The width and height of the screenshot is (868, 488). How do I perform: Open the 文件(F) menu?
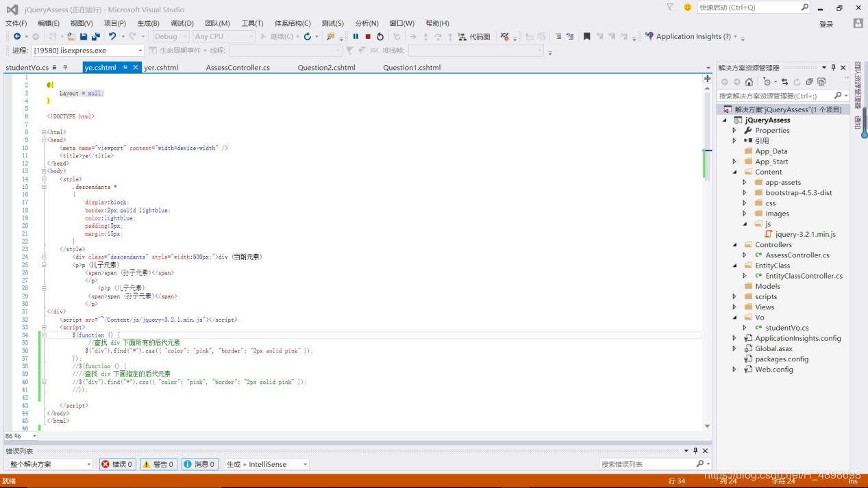coord(16,23)
